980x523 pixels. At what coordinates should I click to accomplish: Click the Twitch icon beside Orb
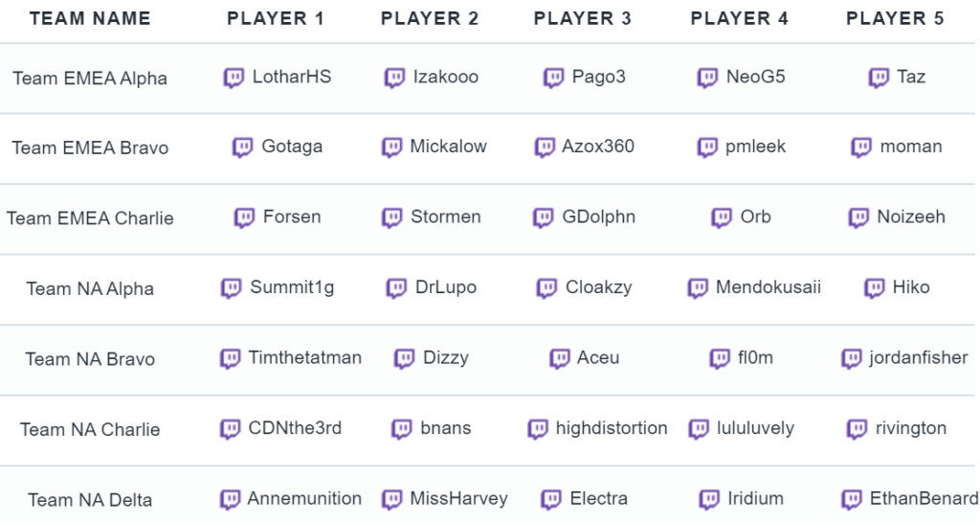722,217
